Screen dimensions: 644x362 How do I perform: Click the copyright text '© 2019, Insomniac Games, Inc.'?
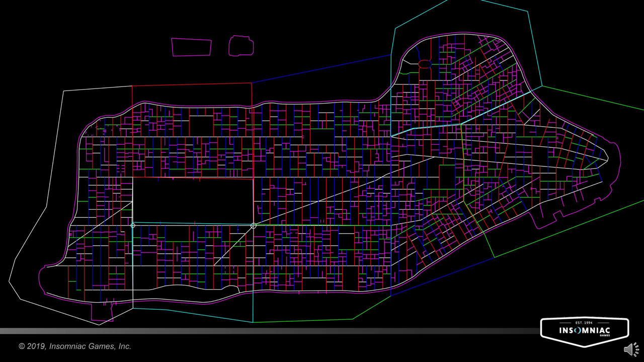click(75, 346)
